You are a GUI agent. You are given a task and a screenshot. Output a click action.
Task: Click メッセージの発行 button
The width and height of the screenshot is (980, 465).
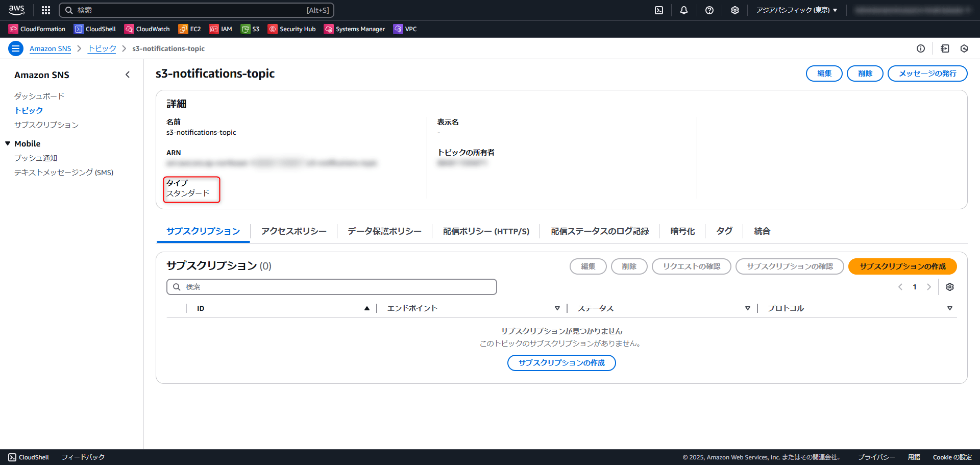pos(927,74)
